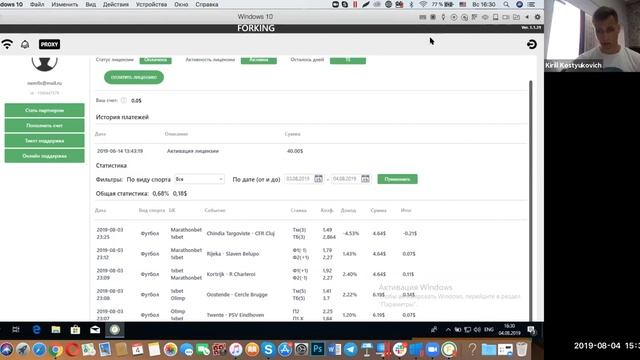Open Microsoft Word from the Dock

[x=334, y=350]
